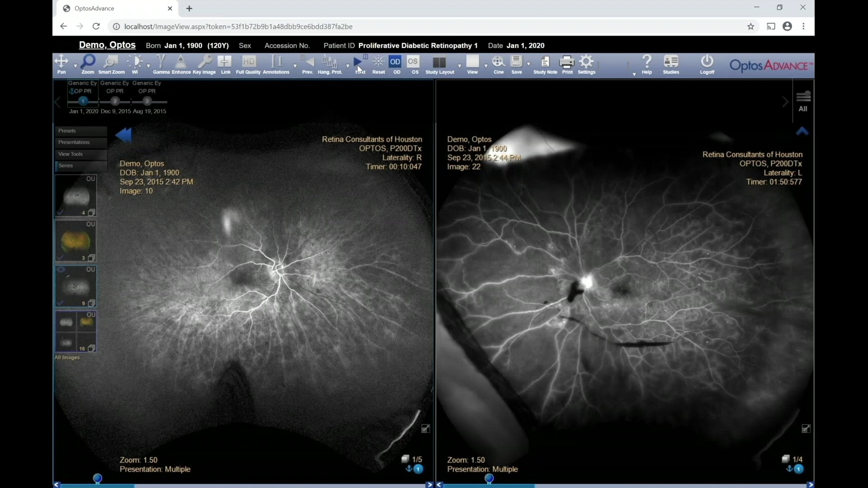Switch to the Series panel tab
Image resolution: width=868 pixels, height=488 pixels.
point(81,166)
